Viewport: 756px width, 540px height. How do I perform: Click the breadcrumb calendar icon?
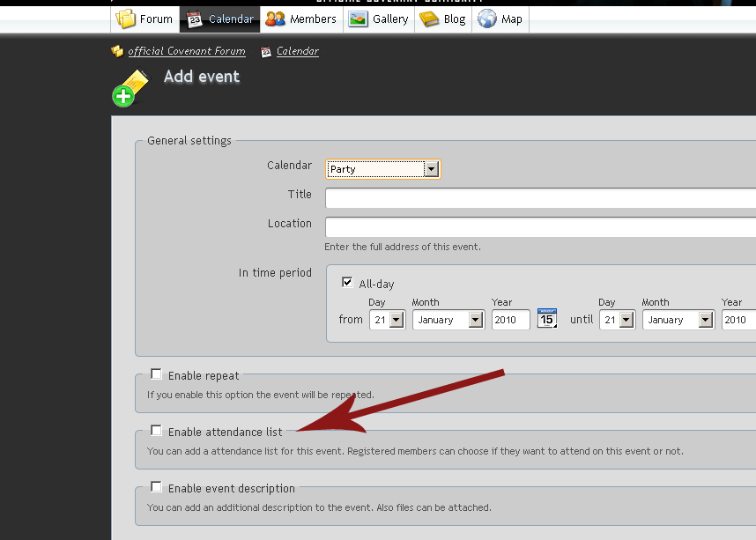(x=266, y=52)
